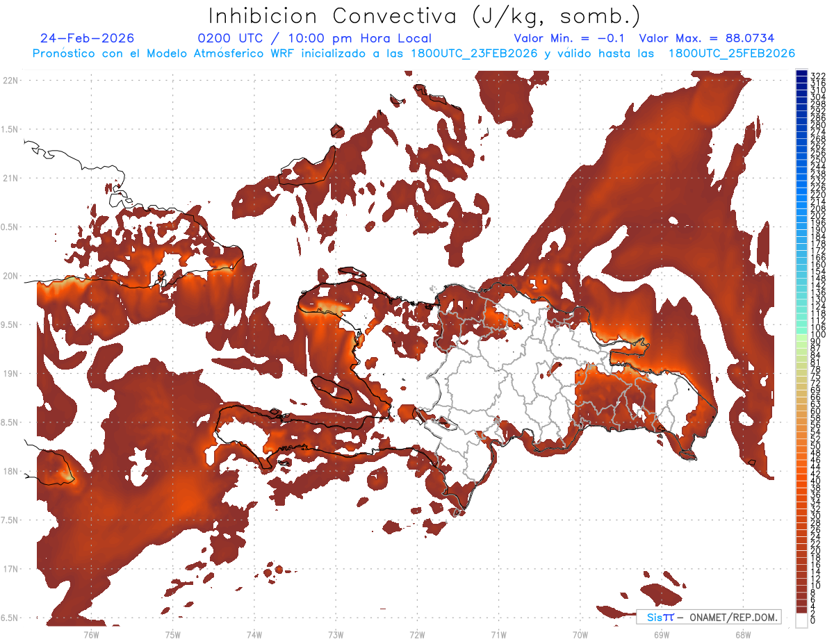Click the "18N" latitude label
The image size is (834, 644).
(x=10, y=472)
